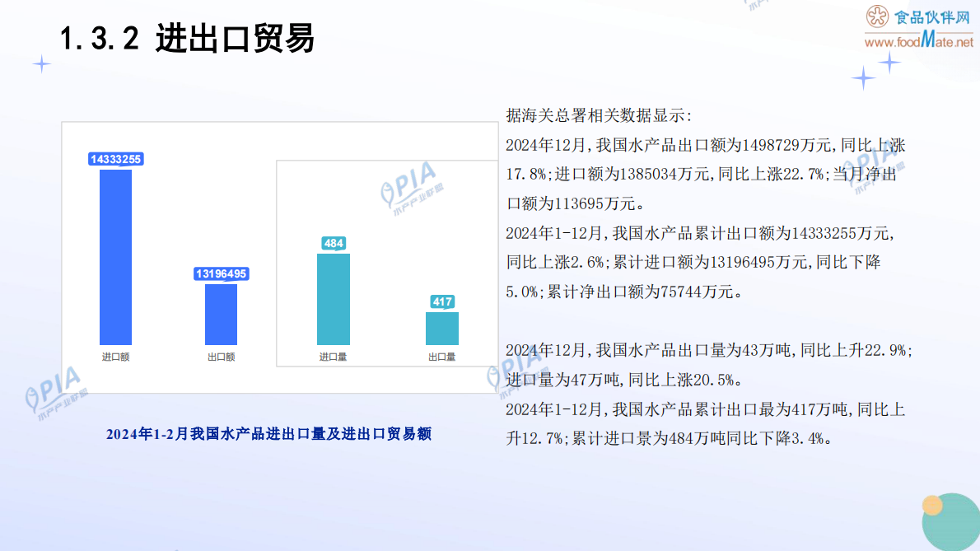Click the 进口量 bar
Screen dimensions: 980x551
pos(332,298)
